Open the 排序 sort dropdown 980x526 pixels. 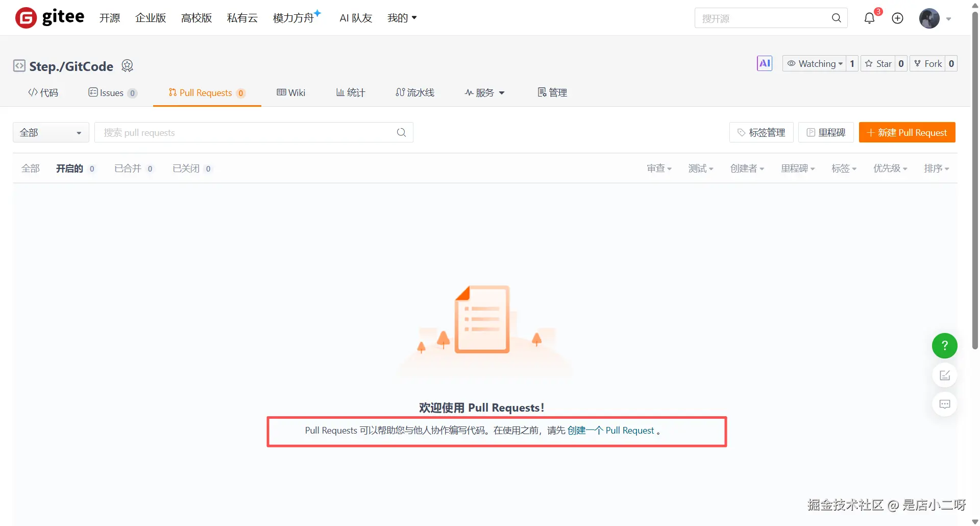click(x=937, y=169)
